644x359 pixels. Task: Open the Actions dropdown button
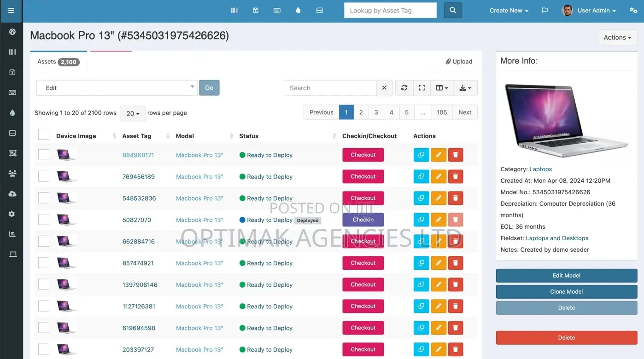tap(617, 38)
